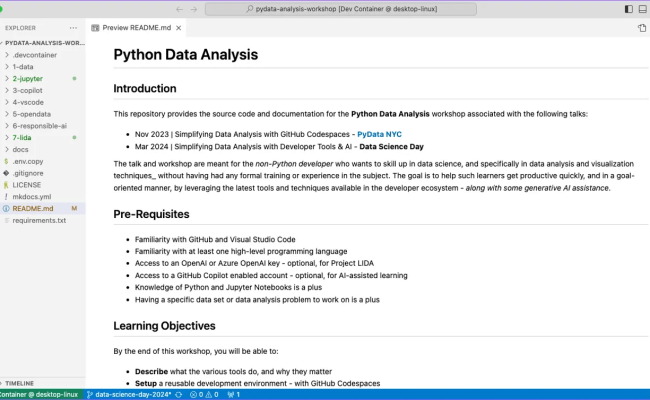Close the Preview README.md tab
Image resolution: width=650 pixels, height=400 pixels.
pyautogui.click(x=179, y=28)
